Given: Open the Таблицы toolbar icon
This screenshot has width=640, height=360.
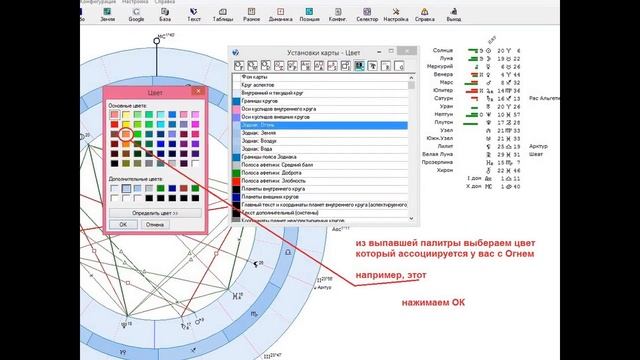Looking at the screenshot, I should point(223,14).
